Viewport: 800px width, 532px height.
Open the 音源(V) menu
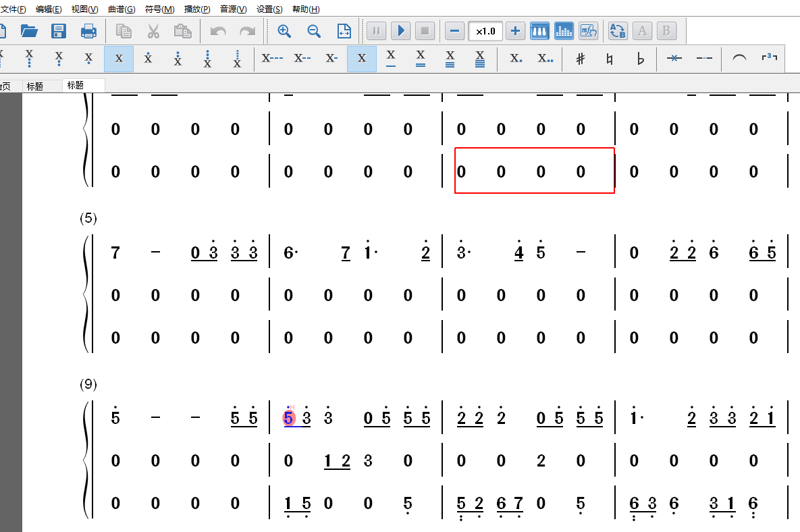(233, 9)
